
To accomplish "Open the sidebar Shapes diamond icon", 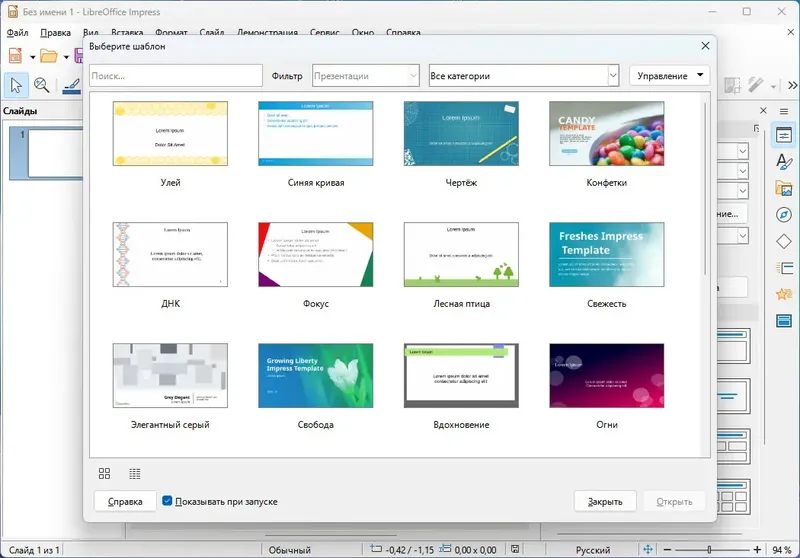I will tap(784, 241).
